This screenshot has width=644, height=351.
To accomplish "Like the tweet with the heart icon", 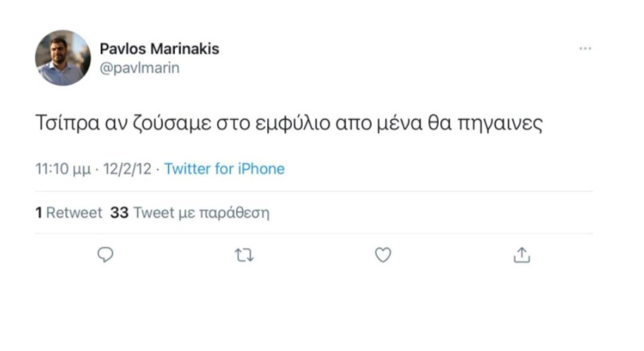I will 383,255.
